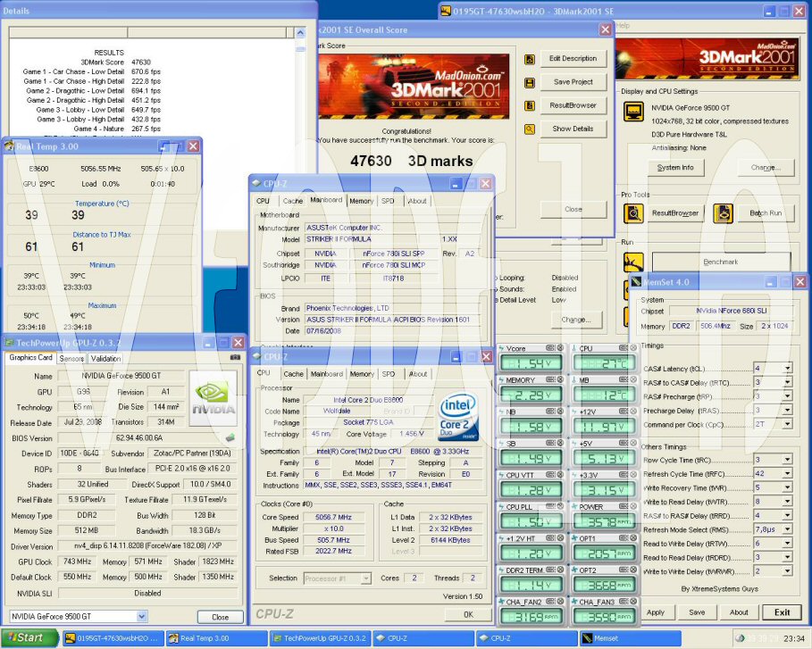812x649 pixels.
Task: Click the icon beside ResultBrowser in Overall Score dialog
Action: tap(529, 106)
